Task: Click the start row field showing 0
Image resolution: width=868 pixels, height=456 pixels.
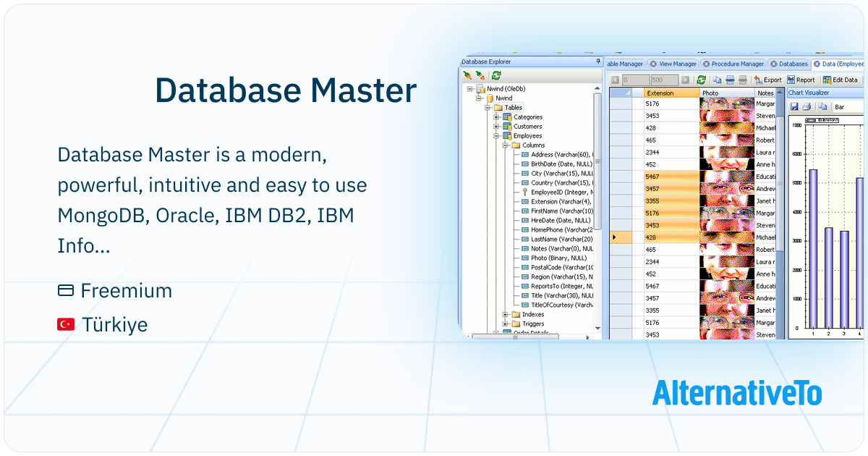Action: pyautogui.click(x=635, y=80)
